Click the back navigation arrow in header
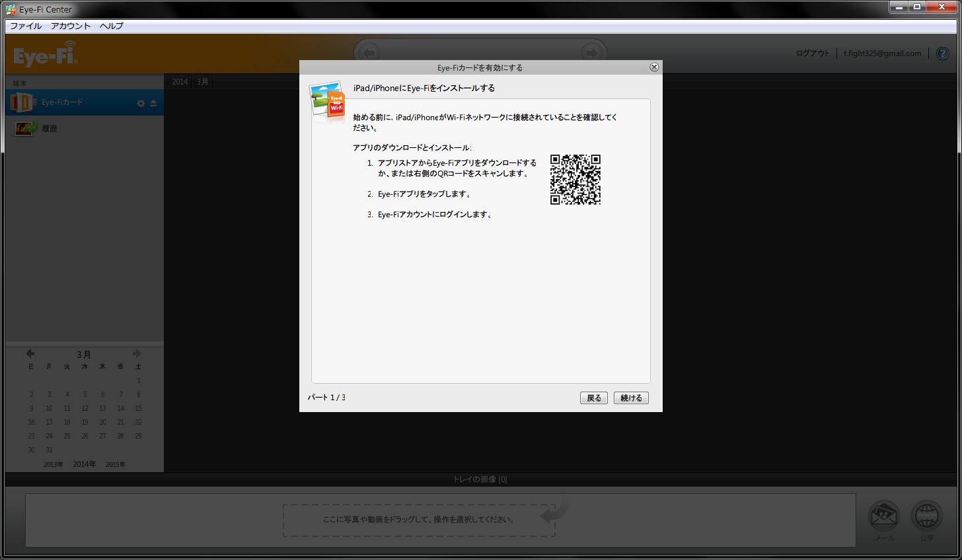The image size is (962, 560). (x=369, y=53)
